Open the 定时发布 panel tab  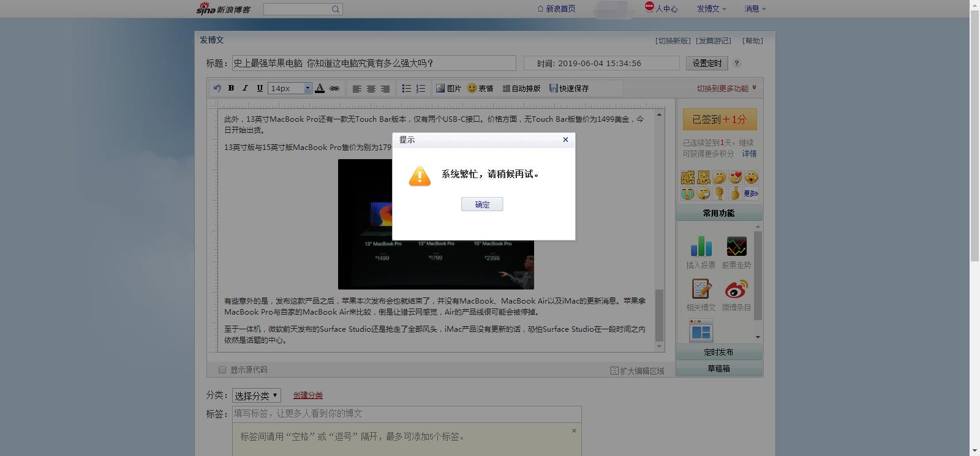click(719, 352)
